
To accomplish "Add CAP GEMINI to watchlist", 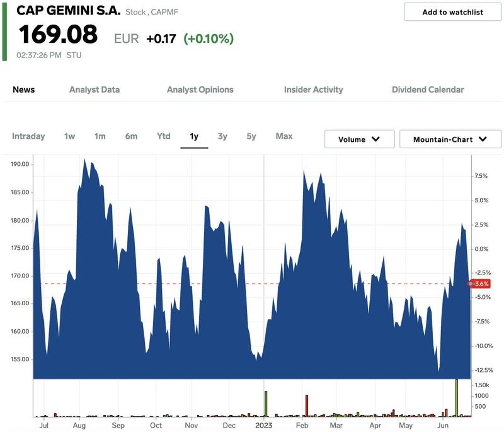I will [452, 12].
